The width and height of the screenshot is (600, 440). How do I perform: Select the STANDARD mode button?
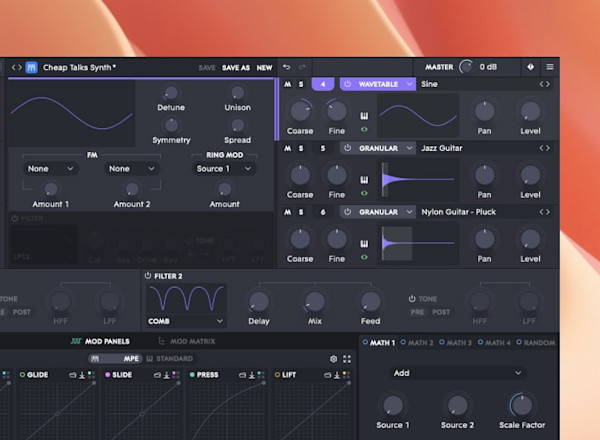(x=170, y=359)
